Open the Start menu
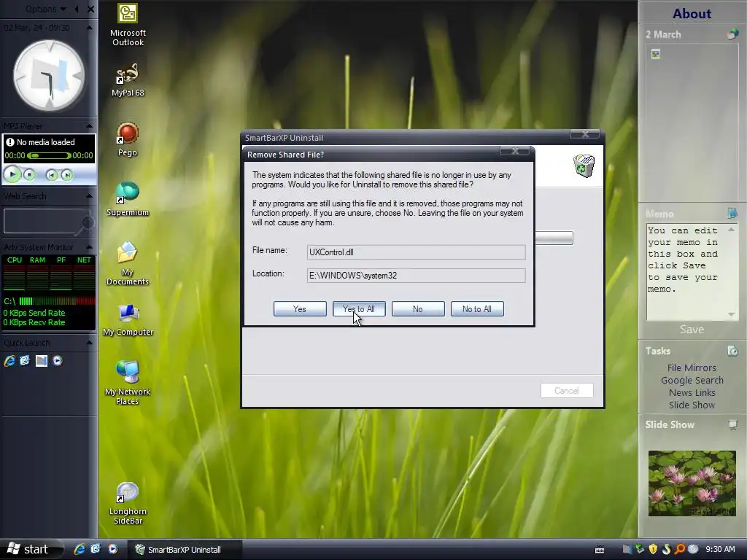The image size is (747, 560). tap(29, 549)
